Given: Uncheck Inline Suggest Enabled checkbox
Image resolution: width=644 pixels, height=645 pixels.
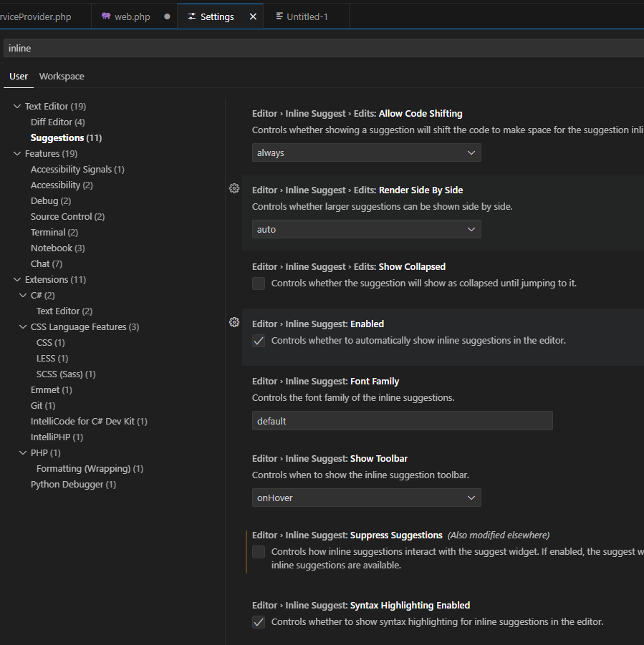Looking at the screenshot, I should click(x=259, y=341).
